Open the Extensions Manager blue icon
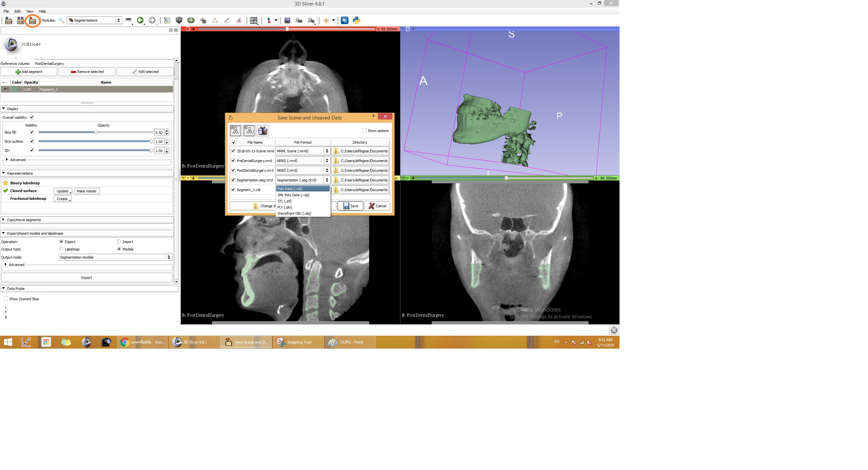The image size is (868, 470). point(344,20)
